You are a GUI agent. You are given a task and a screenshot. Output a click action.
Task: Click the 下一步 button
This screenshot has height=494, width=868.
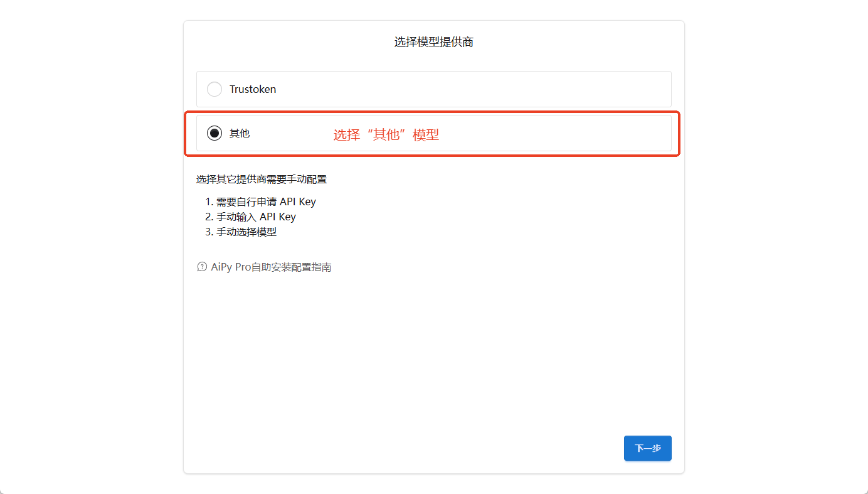pyautogui.click(x=648, y=448)
